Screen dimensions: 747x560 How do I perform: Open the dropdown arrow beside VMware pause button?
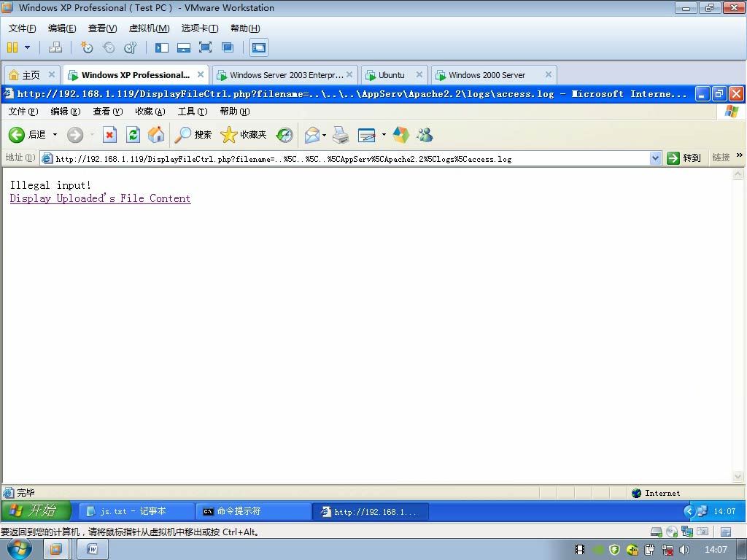coord(27,47)
